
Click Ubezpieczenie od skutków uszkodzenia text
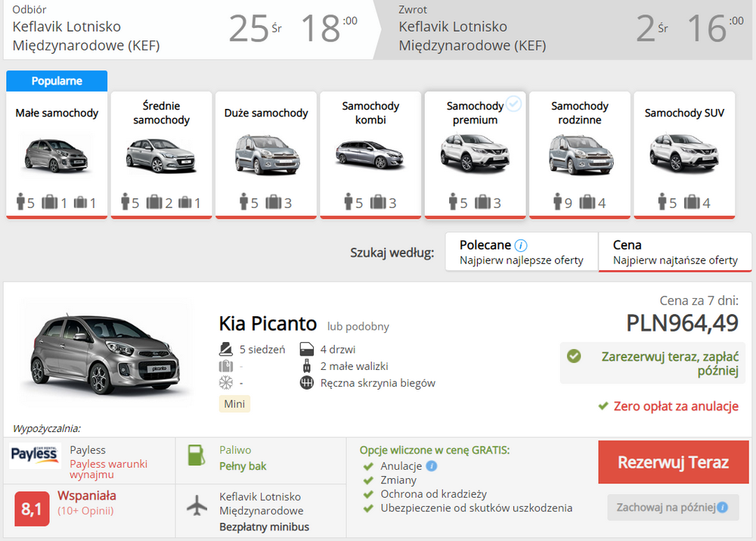[476, 508]
